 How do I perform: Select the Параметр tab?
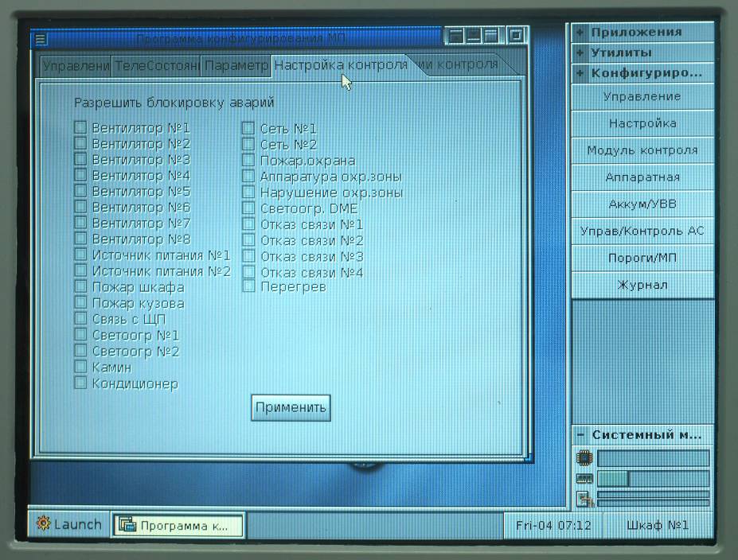[x=236, y=66]
